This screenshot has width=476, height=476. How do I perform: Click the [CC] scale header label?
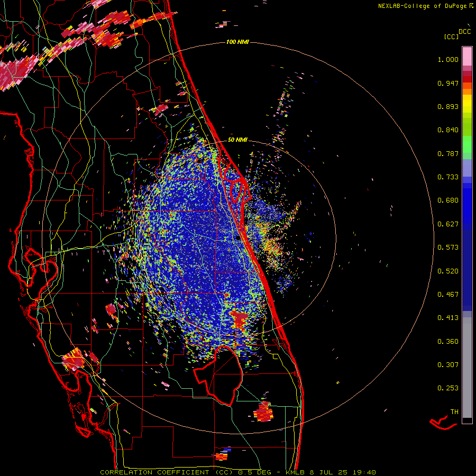pos(451,36)
